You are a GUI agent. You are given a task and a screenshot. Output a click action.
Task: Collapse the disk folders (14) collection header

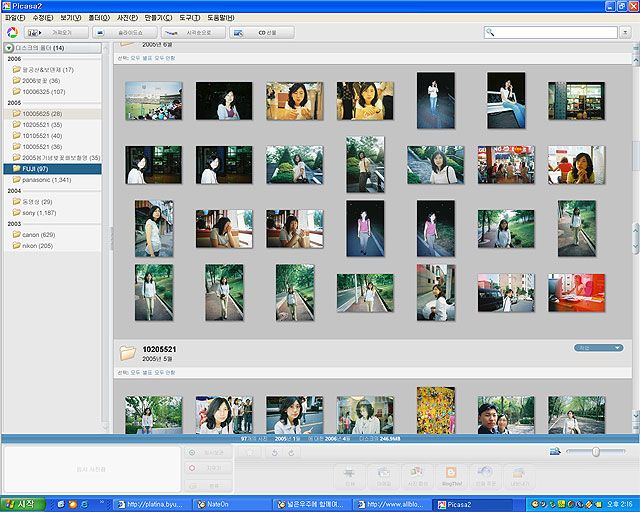(x=52, y=48)
